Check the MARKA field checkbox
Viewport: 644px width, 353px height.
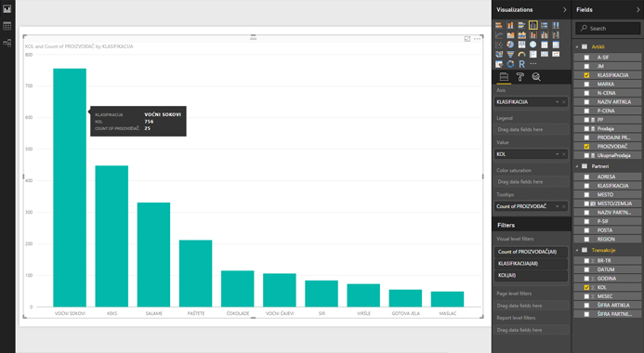(586, 85)
